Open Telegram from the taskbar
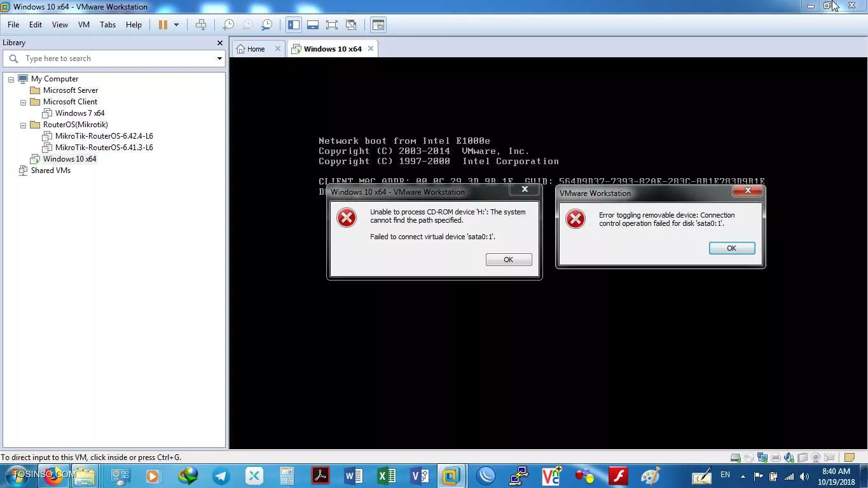The height and width of the screenshot is (488, 868). (221, 476)
